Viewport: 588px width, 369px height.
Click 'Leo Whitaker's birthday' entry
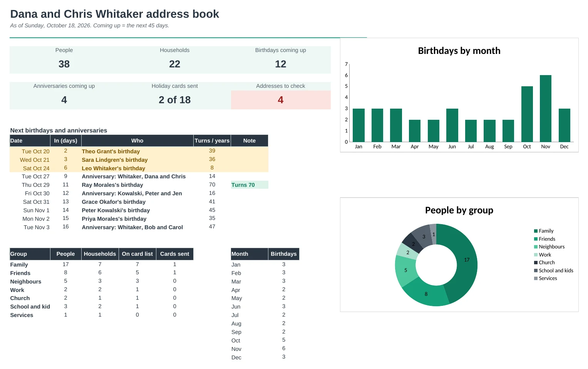pyautogui.click(x=114, y=168)
